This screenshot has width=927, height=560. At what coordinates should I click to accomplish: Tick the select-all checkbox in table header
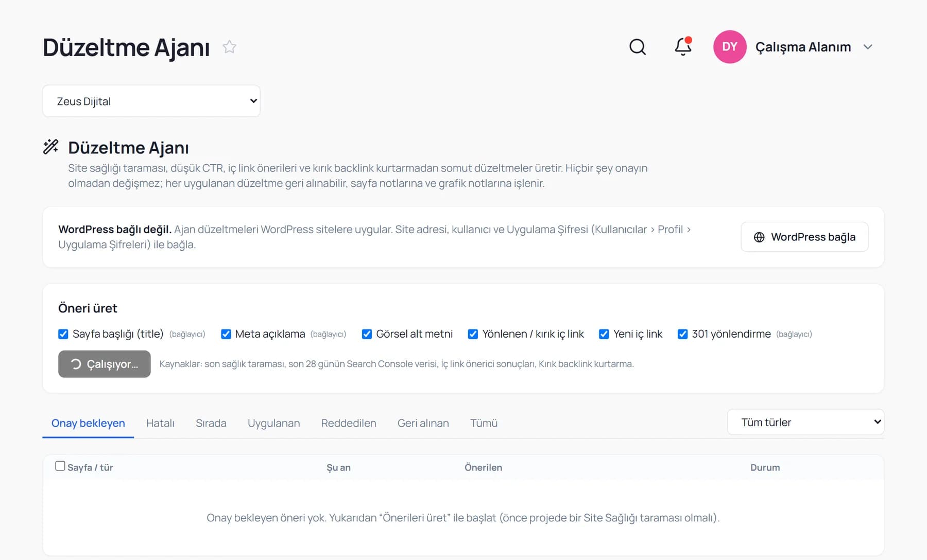click(60, 466)
